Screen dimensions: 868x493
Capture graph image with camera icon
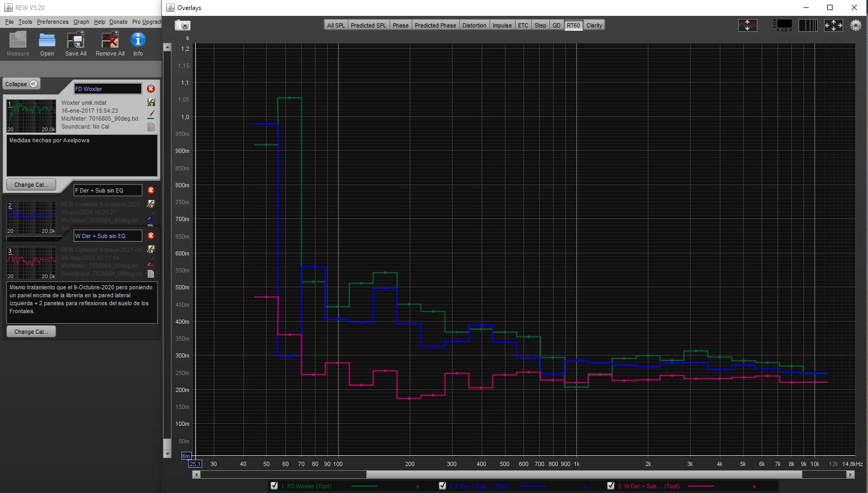pyautogui.click(x=183, y=25)
